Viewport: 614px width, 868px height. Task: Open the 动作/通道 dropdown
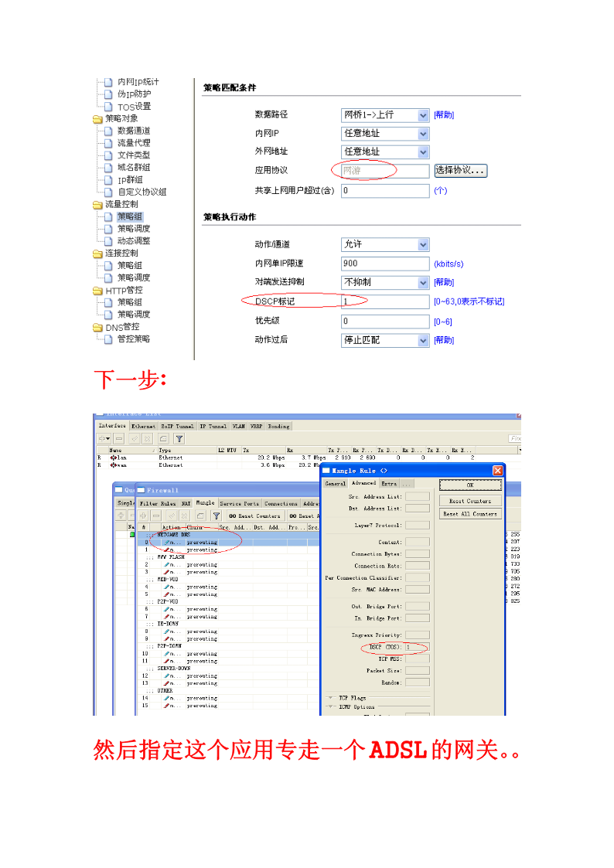(423, 244)
